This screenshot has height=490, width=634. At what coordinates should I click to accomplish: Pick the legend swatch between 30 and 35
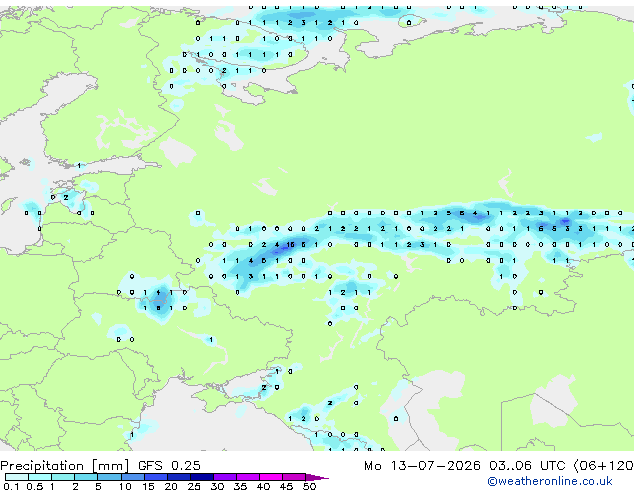click(x=225, y=477)
